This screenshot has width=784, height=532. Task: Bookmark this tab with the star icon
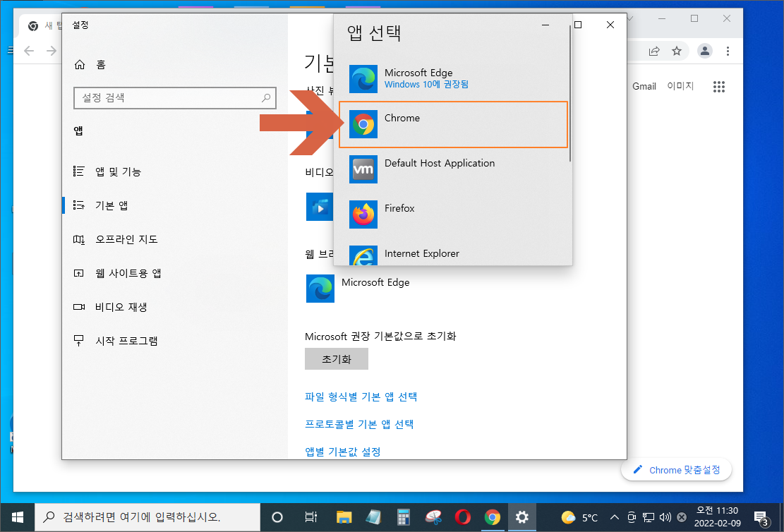tap(677, 51)
